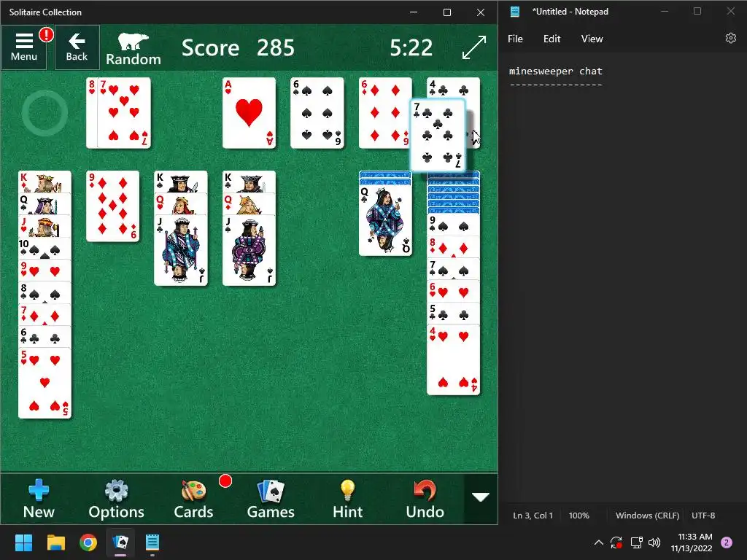747x560 pixels.
Task: Open the clock showing 11:33 AM
Action: pyautogui.click(x=692, y=542)
